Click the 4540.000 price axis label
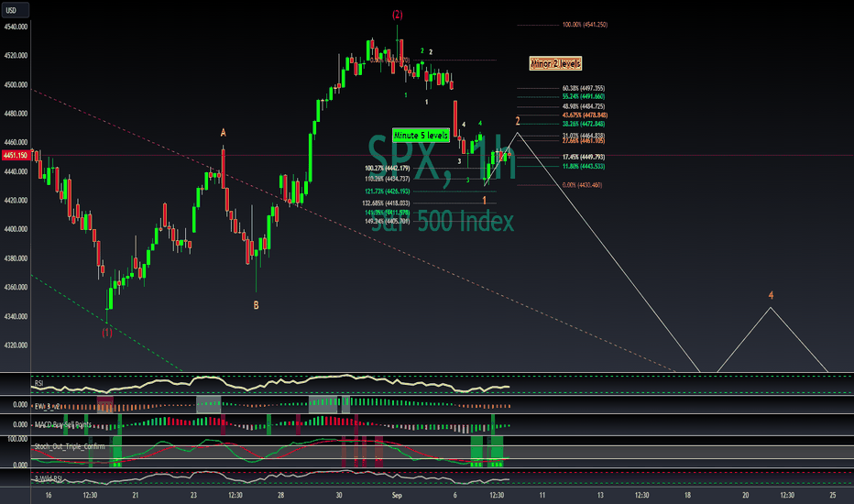The image size is (854, 504). [x=16, y=27]
